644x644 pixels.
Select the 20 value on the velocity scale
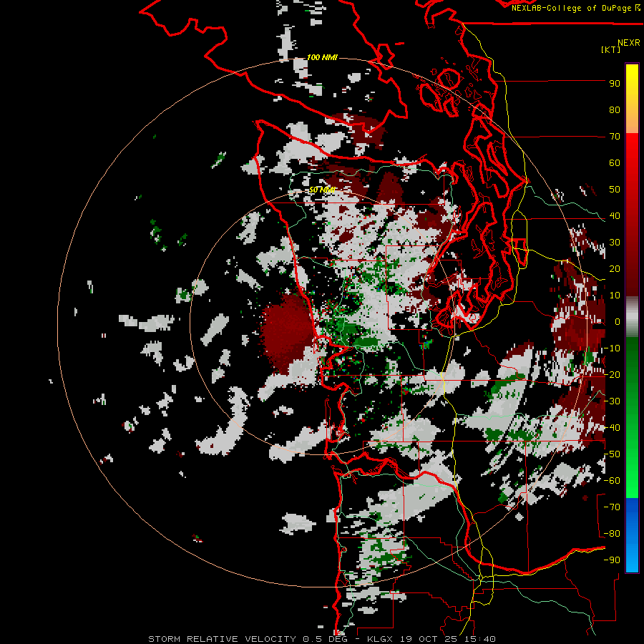[615, 268]
